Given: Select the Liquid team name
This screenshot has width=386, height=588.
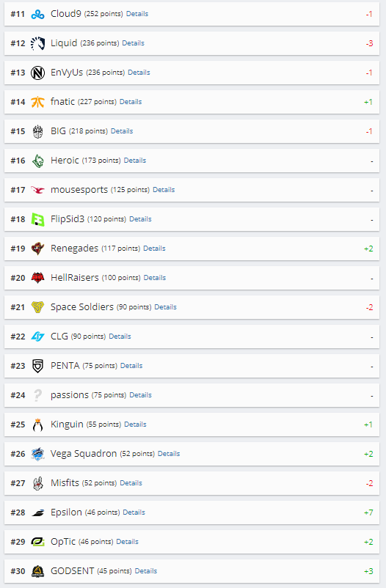Looking at the screenshot, I should pos(64,43).
